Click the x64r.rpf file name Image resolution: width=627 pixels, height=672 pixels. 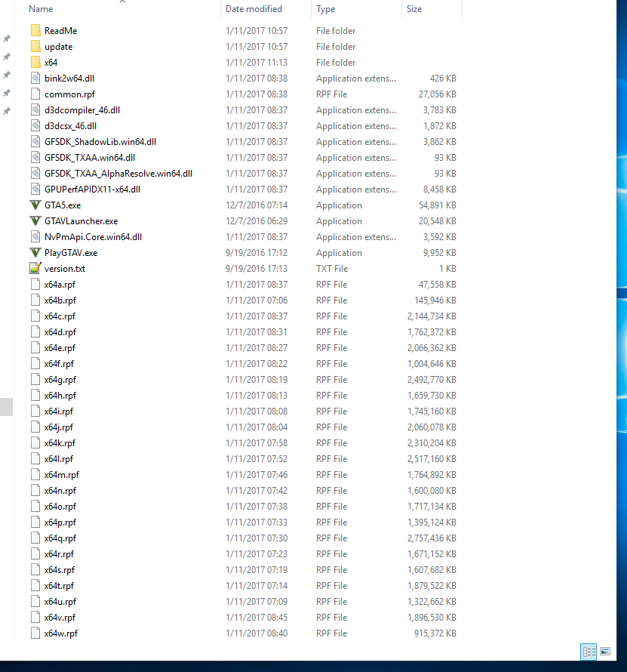59,554
